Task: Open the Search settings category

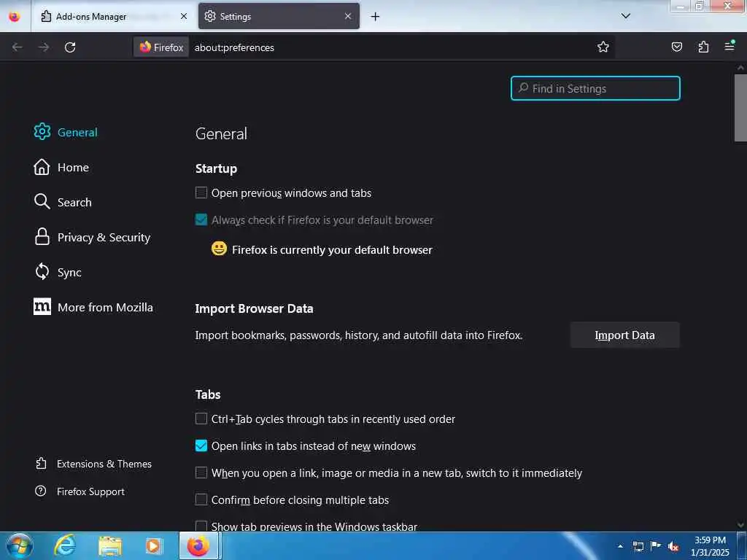Action: click(x=74, y=202)
